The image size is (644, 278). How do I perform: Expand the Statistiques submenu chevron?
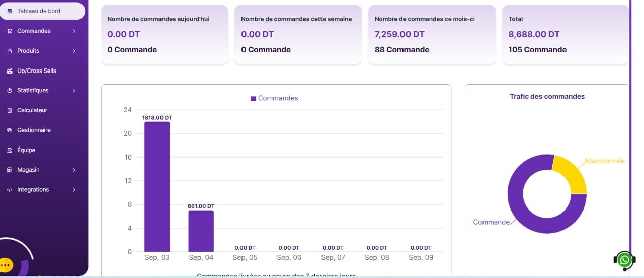point(74,91)
